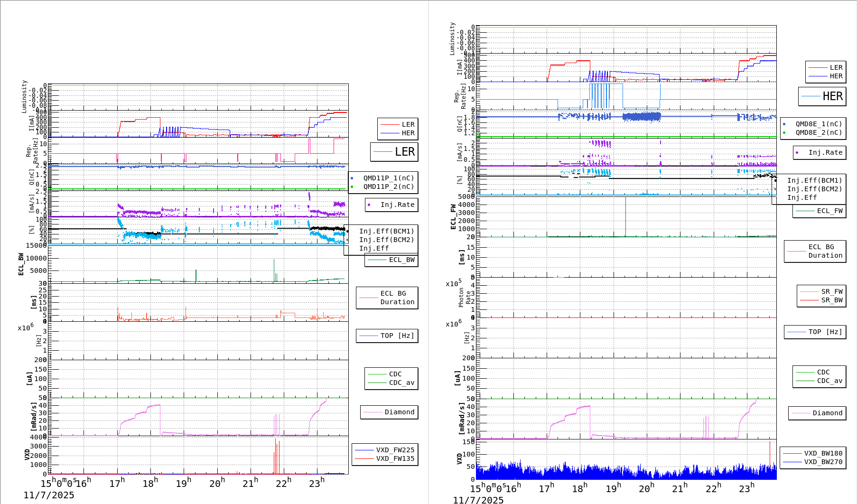
Task: Click the large LER legend box
Action: [394, 152]
